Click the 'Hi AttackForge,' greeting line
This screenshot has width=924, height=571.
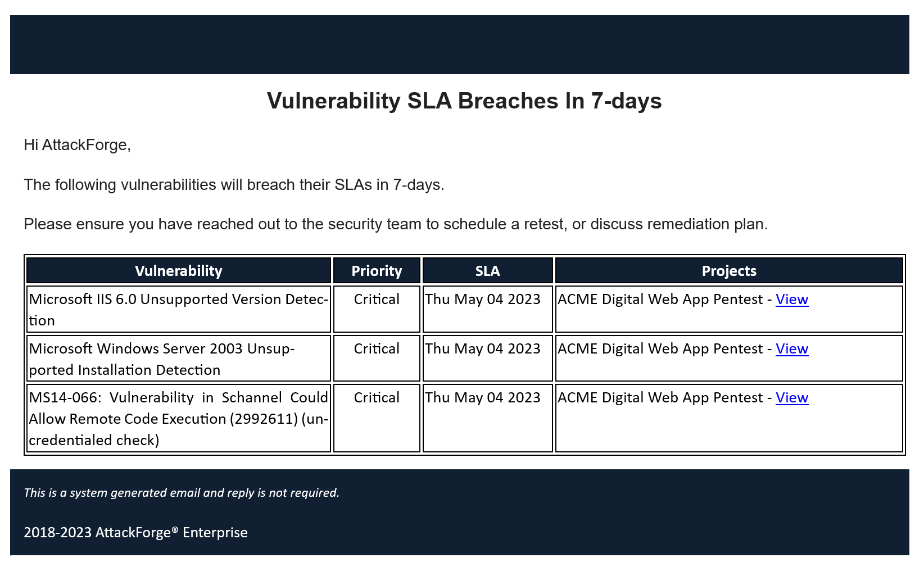click(x=77, y=145)
